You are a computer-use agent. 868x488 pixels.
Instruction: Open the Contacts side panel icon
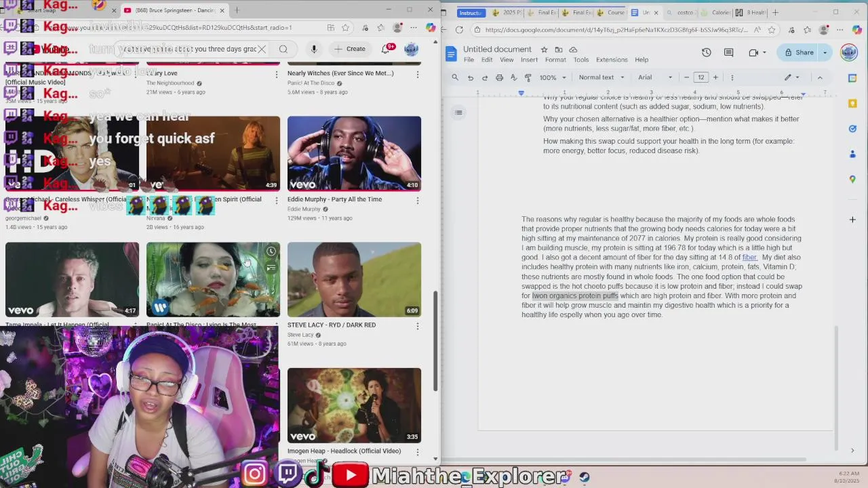(x=852, y=154)
